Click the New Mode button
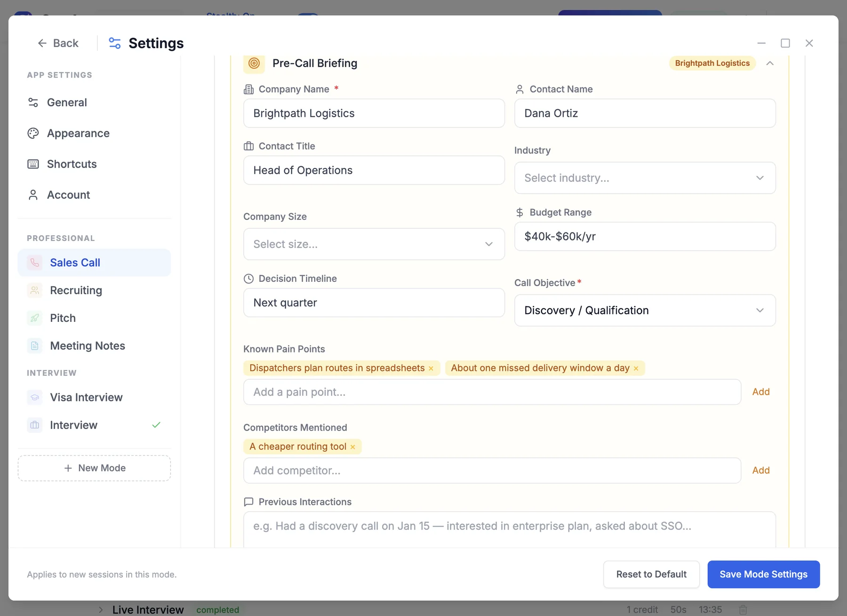847x616 pixels. (95, 468)
